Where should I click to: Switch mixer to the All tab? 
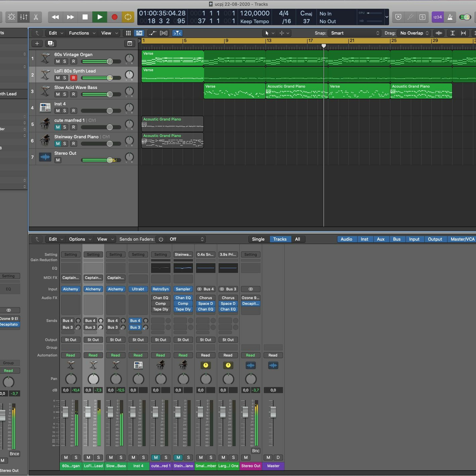pyautogui.click(x=297, y=239)
